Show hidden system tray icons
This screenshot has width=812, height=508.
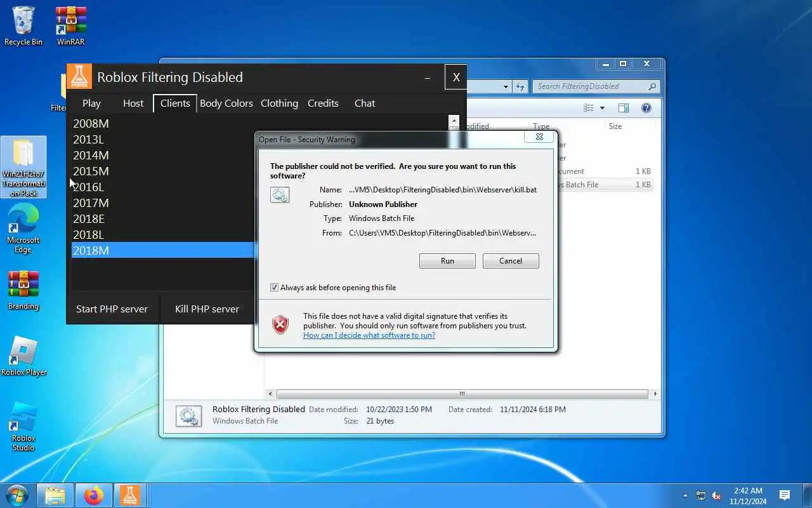[x=685, y=496]
